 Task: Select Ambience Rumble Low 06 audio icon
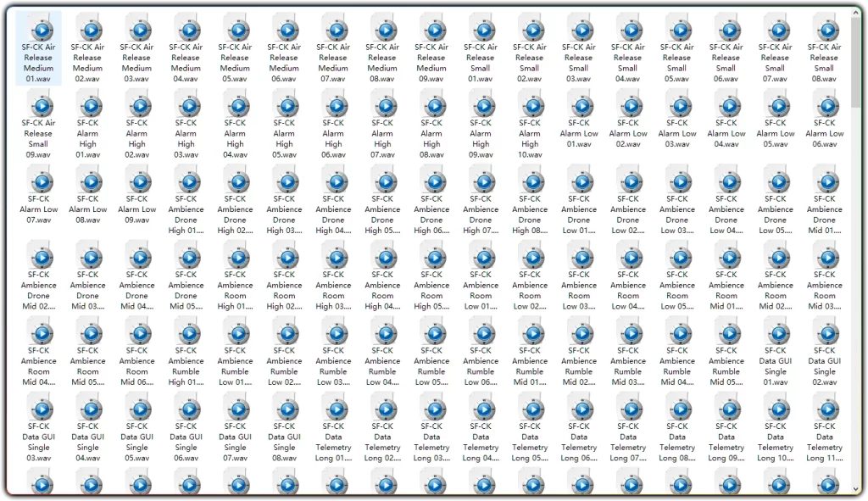[484, 332]
